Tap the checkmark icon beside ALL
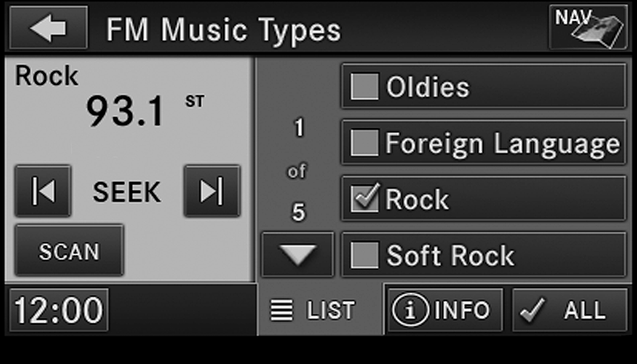This screenshot has height=364, width=637. 533,311
